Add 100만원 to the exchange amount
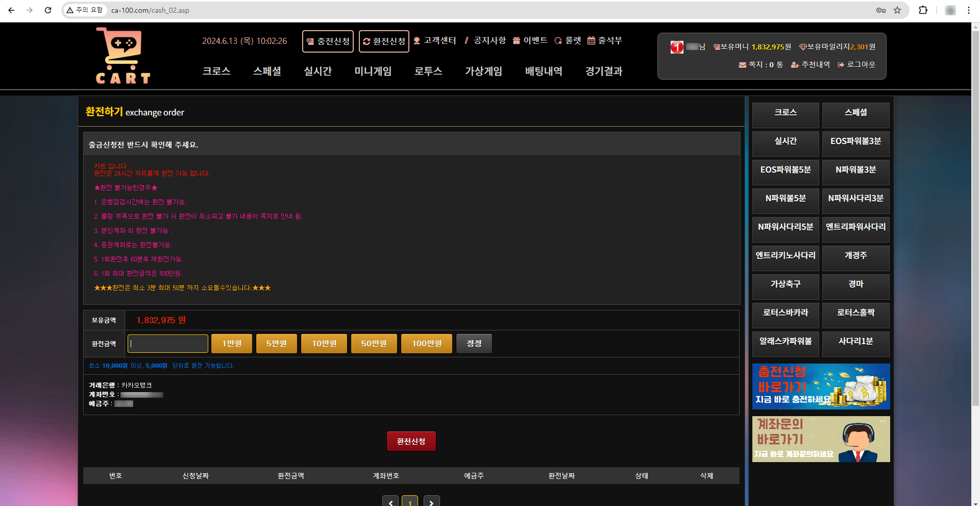 427,344
